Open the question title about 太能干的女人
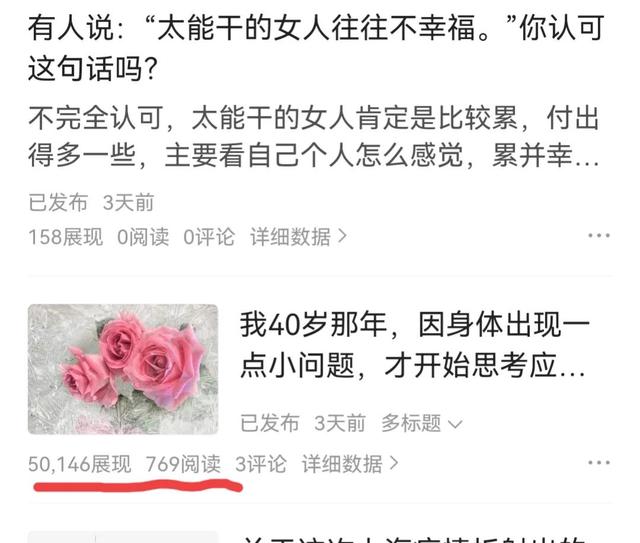This screenshot has height=543, width=640. 316,48
